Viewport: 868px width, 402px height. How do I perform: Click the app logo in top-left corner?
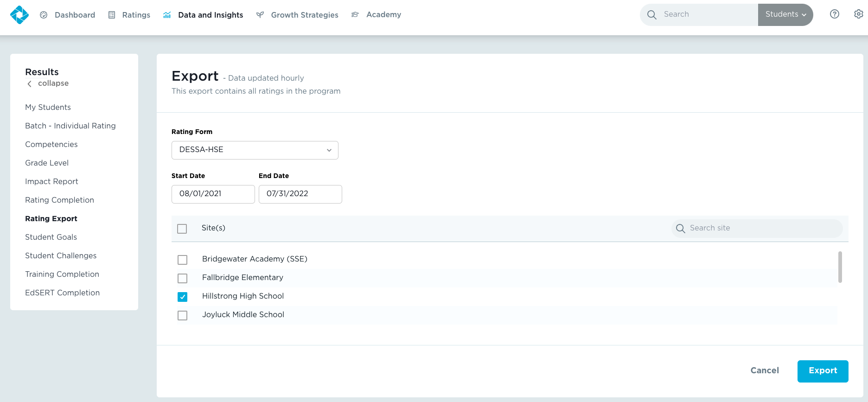pos(19,15)
